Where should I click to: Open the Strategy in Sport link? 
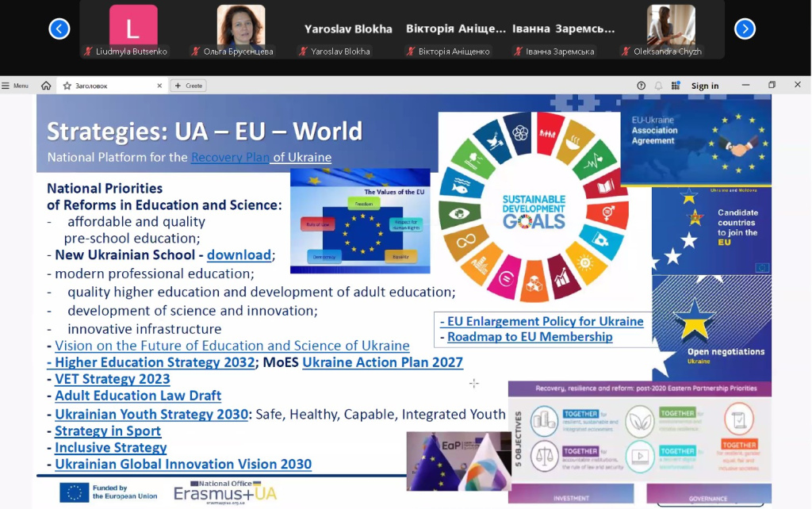(x=108, y=431)
